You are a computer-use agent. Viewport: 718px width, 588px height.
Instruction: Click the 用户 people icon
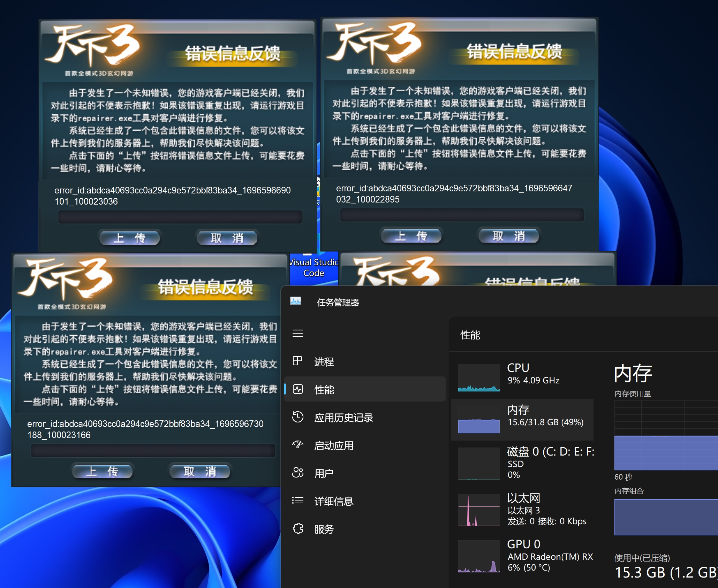[x=297, y=473]
